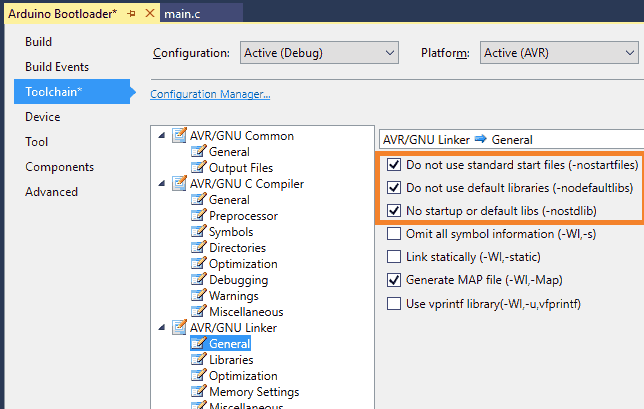Enable Omit all symbol information option
This screenshot has height=409, width=644.
tap(394, 234)
